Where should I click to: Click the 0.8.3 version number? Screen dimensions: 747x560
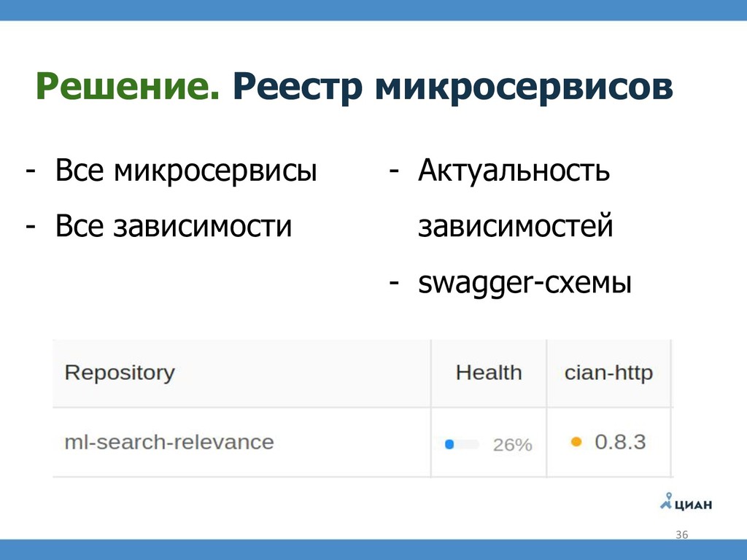pos(620,442)
